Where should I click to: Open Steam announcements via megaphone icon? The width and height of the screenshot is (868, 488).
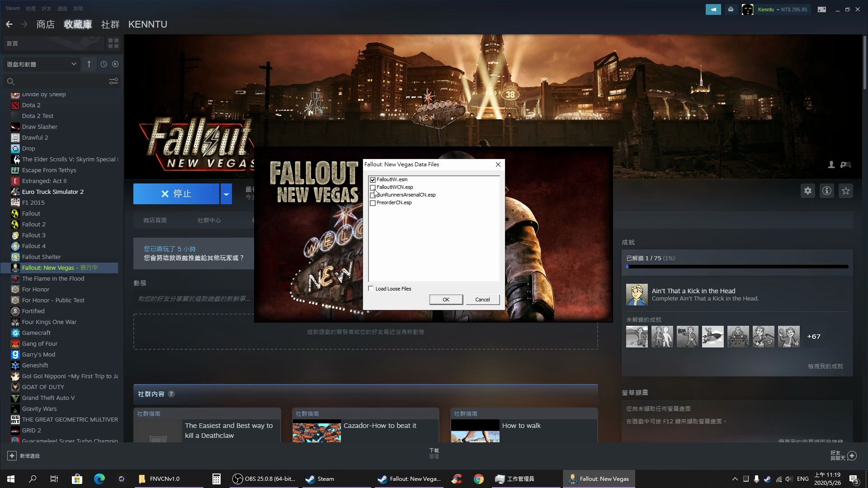[x=713, y=9]
